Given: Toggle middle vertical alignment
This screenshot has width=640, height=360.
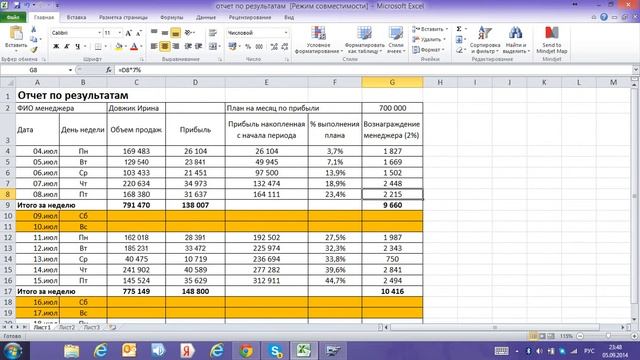Looking at the screenshot, I should (x=164, y=33).
